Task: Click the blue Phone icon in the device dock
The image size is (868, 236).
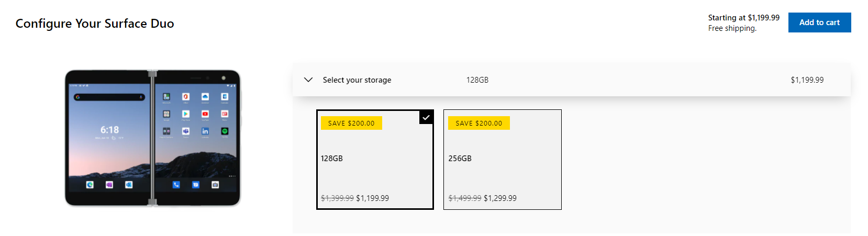Action: (176, 185)
